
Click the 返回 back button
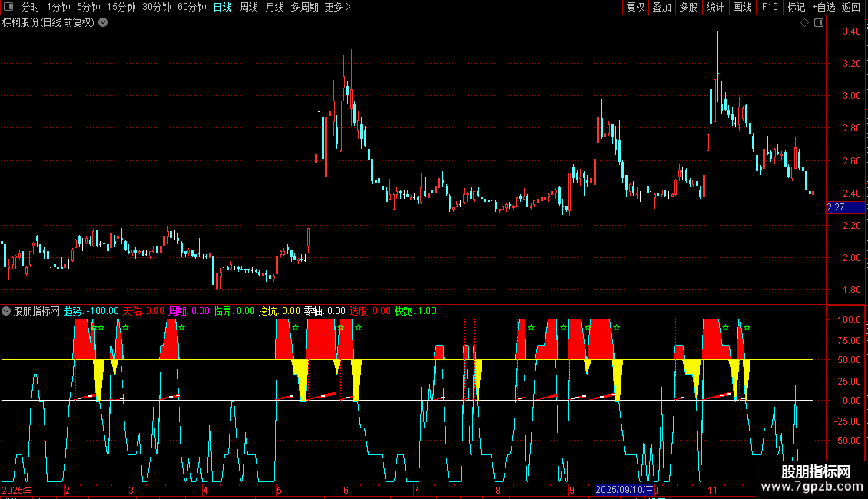point(851,7)
